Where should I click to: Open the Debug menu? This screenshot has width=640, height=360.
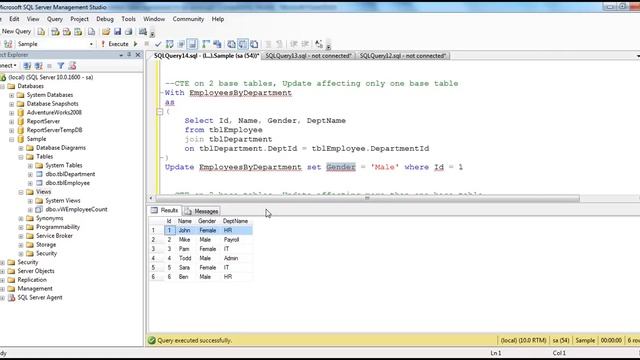pos(105,19)
